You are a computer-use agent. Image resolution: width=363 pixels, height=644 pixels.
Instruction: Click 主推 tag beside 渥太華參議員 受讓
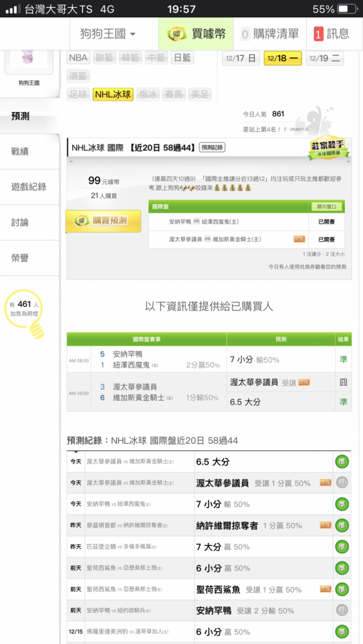[304, 383]
